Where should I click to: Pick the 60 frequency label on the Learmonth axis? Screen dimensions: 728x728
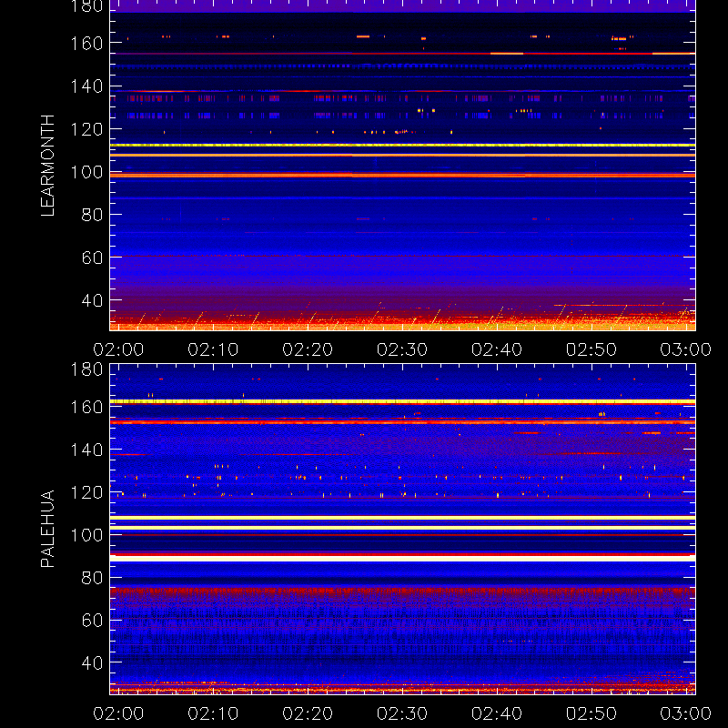click(x=92, y=258)
